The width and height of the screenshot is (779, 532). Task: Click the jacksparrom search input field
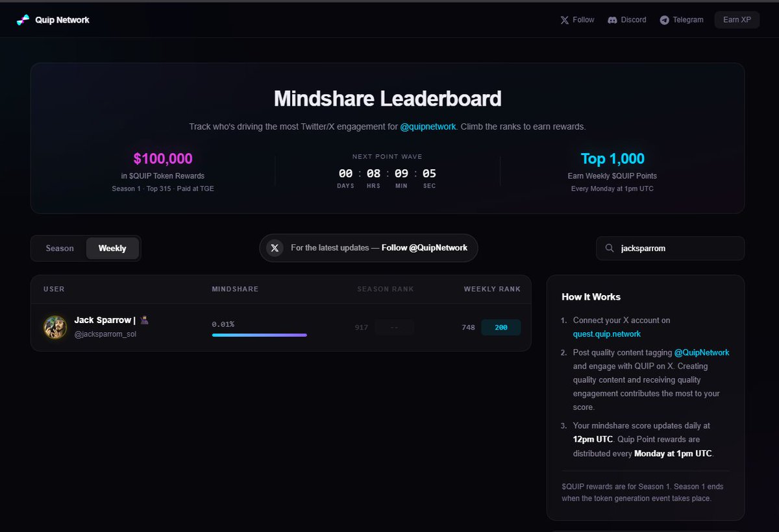[670, 248]
